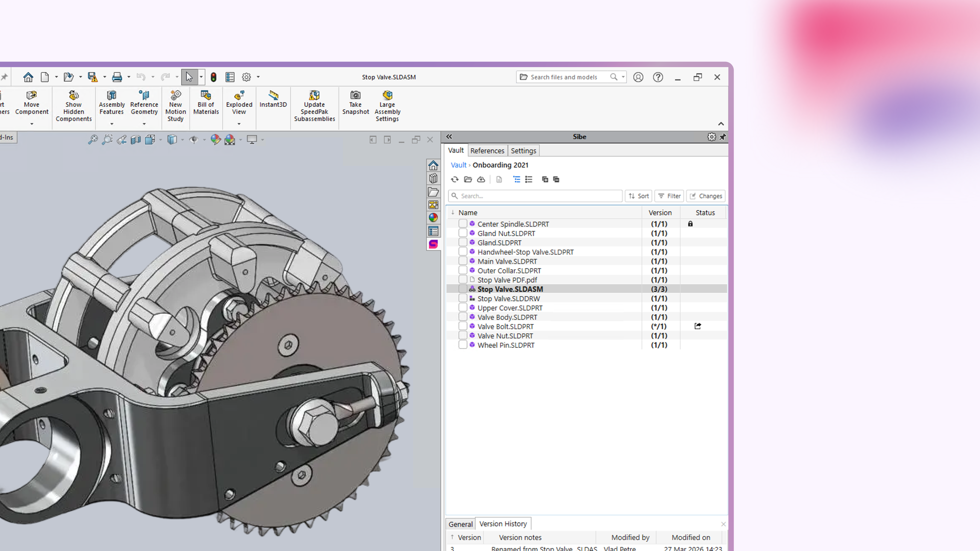The height and width of the screenshot is (551, 980).
Task: Click Update SpeedPak Subassemblies
Action: tap(314, 106)
